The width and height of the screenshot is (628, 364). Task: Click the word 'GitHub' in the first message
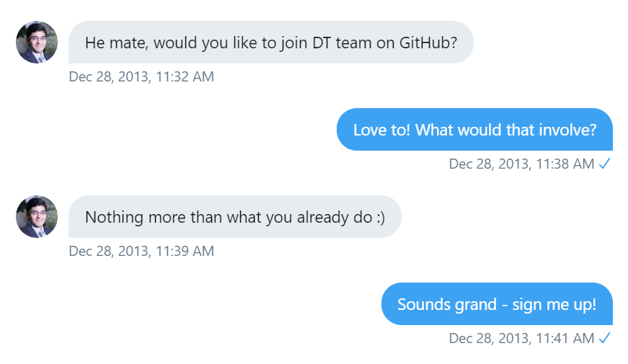(x=428, y=43)
